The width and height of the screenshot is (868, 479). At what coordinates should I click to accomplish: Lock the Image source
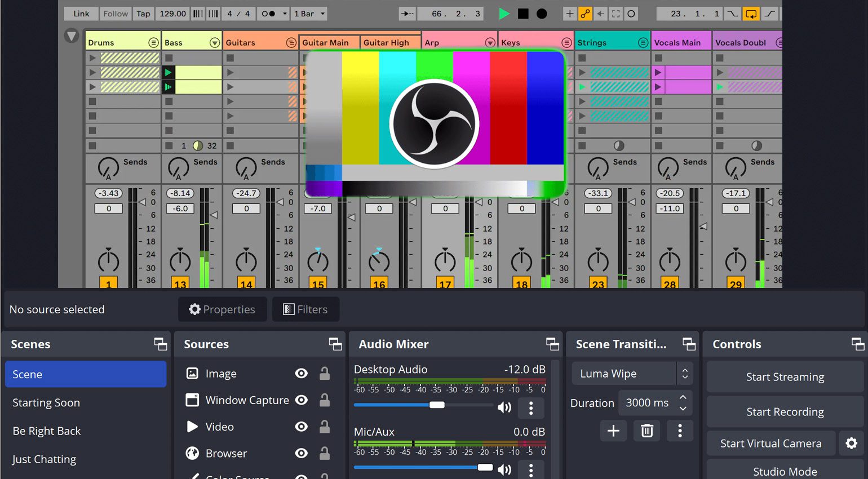point(325,373)
